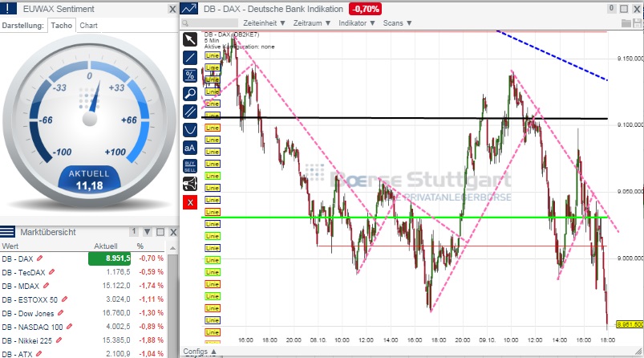The height and width of the screenshot is (358, 644).
Task: Click the red X delete drawings tool
Action: [x=190, y=202]
